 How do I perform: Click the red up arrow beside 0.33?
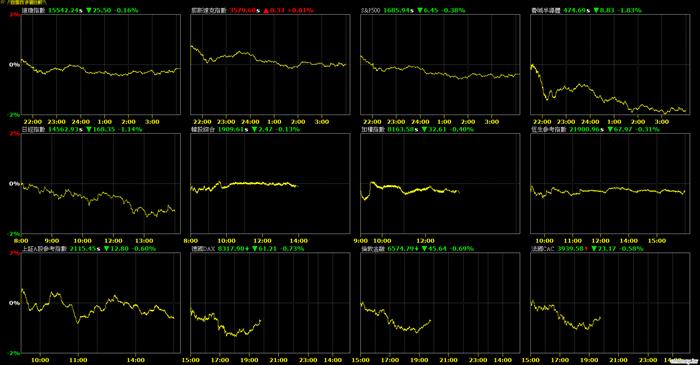click(x=266, y=10)
